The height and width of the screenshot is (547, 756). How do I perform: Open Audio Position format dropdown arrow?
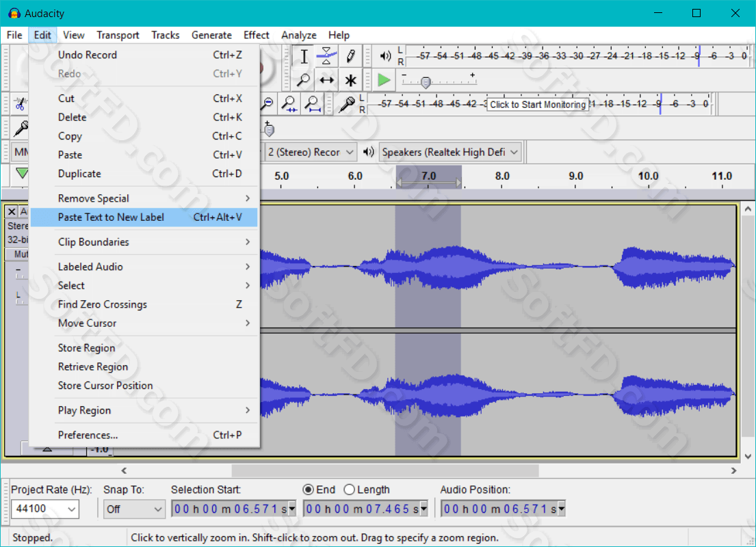[561, 509]
